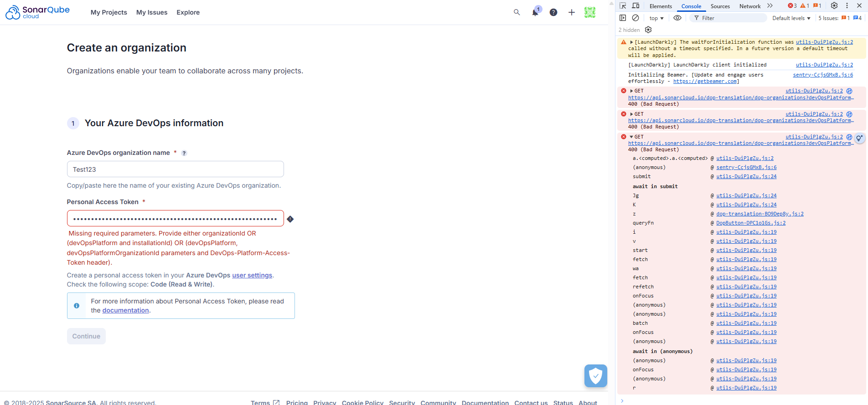Show the console sidebar icon
This screenshot has height=405, width=868.
coord(623,18)
